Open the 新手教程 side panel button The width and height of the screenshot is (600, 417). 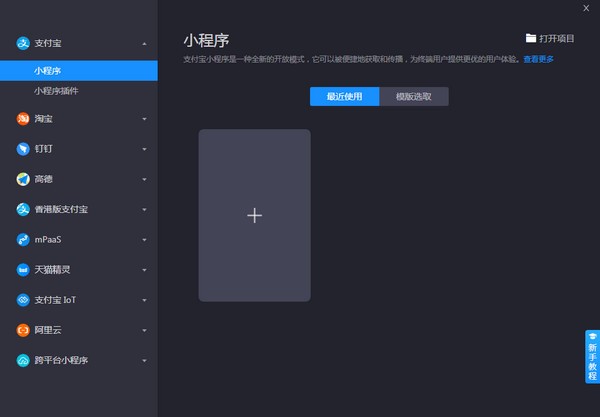point(592,357)
